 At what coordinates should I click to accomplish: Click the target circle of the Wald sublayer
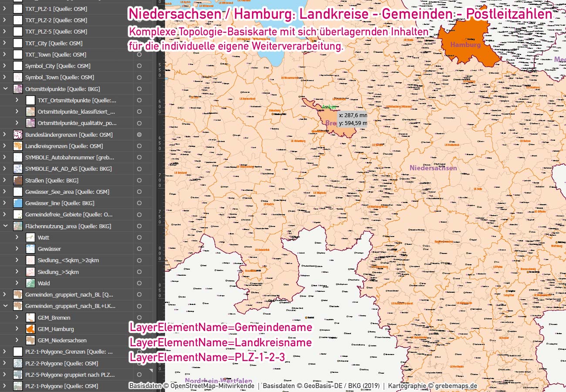(139, 283)
